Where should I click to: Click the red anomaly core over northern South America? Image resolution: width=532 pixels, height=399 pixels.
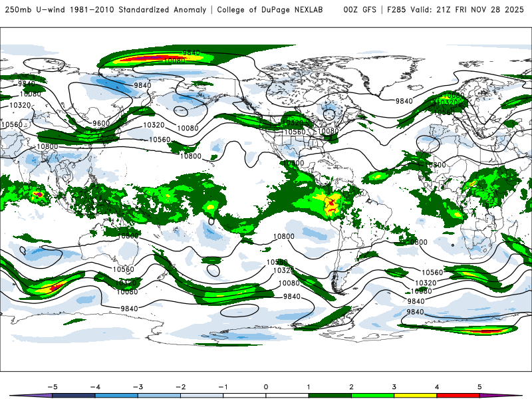click(x=331, y=203)
